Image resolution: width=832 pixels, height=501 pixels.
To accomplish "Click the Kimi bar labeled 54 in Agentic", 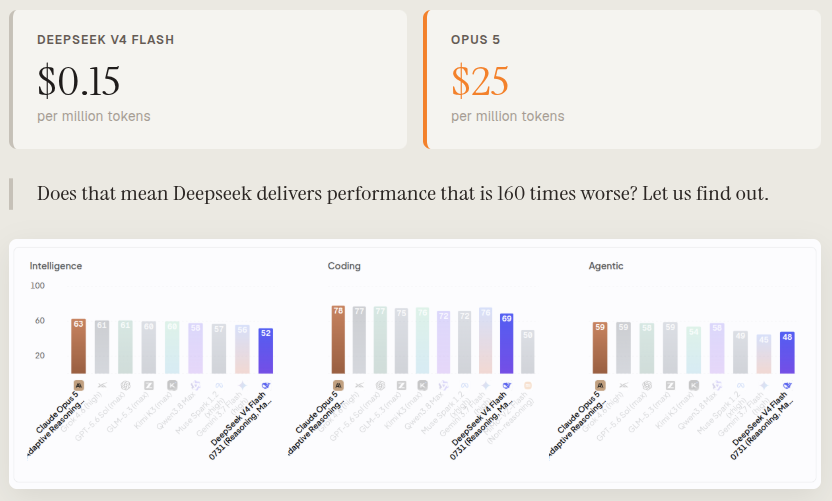I will click(x=694, y=350).
